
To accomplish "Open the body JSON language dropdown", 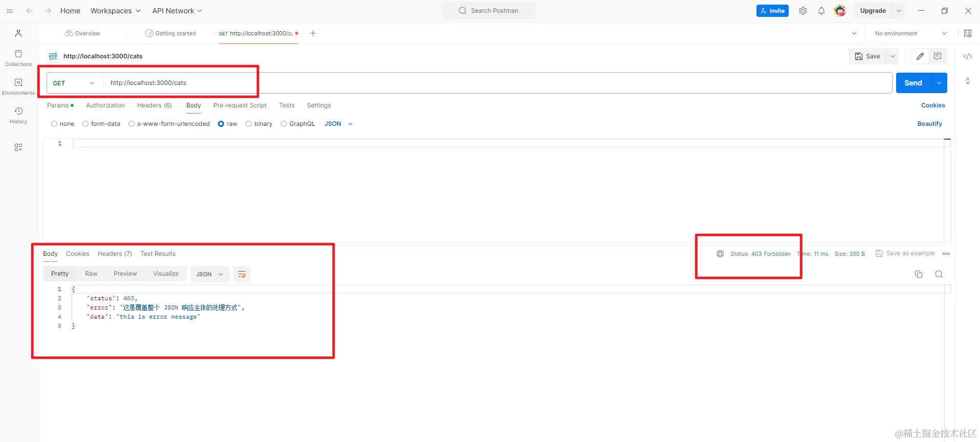I will 339,124.
